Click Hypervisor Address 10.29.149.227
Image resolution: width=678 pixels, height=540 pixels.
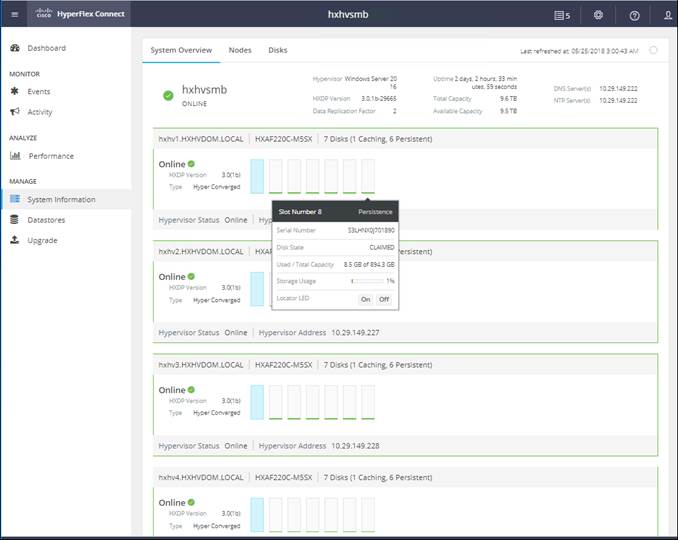tap(355, 332)
